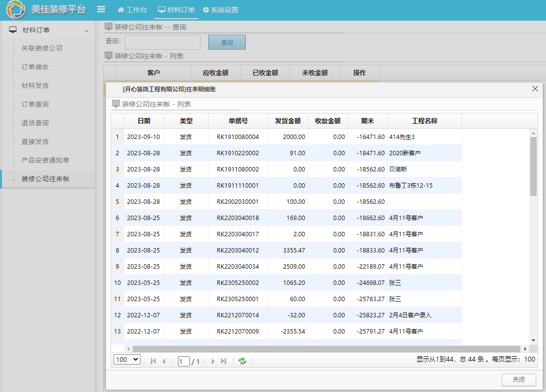
Task: Select 订单接收 in the sidebar
Action: pos(35,67)
